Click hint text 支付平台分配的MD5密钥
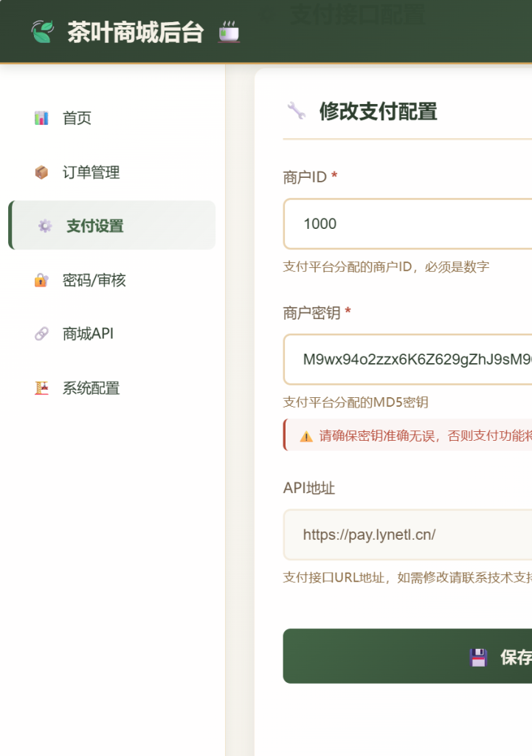Viewport: 532px width, 756px height. (356, 402)
